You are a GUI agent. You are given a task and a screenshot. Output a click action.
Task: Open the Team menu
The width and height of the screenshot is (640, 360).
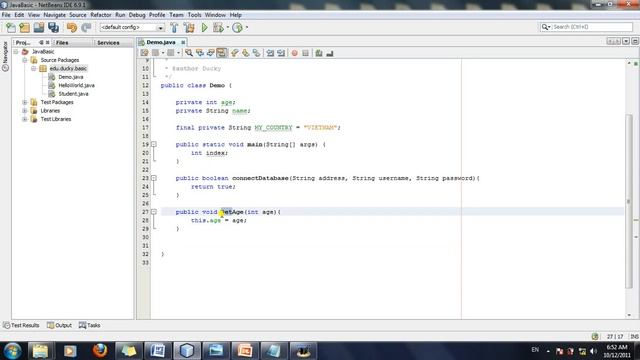pos(176,15)
